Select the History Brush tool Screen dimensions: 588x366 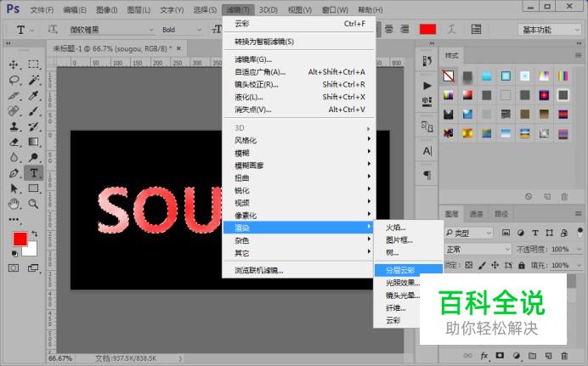tap(33, 127)
